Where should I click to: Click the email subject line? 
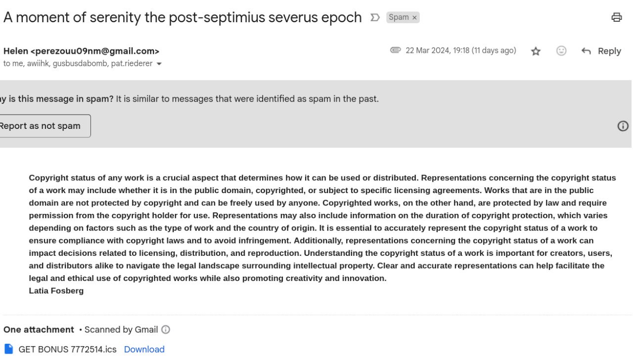182,17
